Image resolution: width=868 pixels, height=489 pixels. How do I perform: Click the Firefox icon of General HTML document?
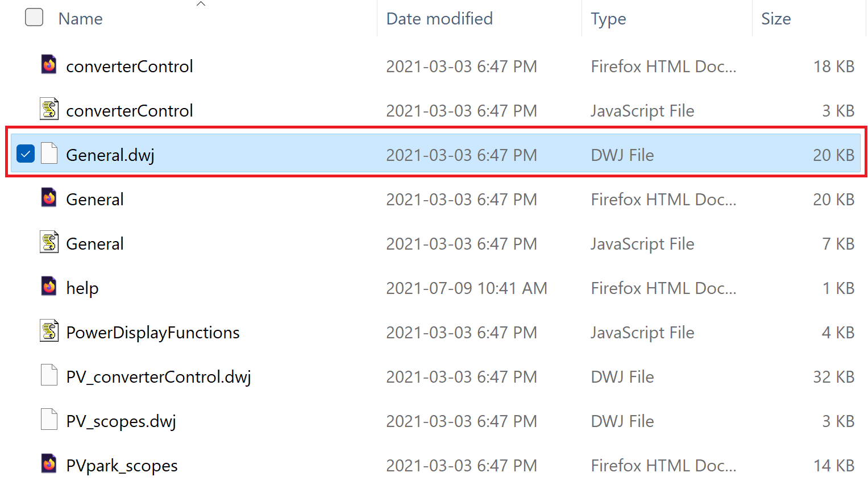coord(49,198)
